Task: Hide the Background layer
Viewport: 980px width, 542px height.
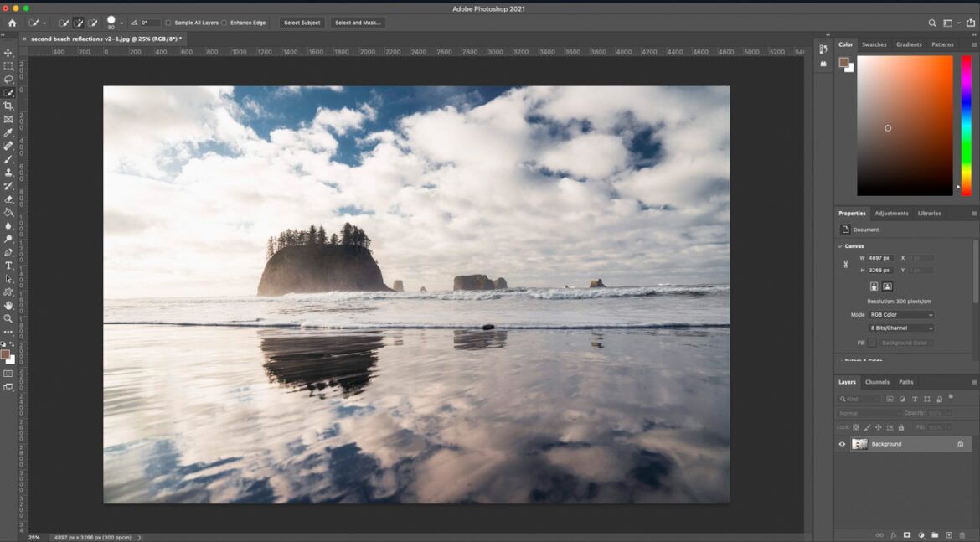Action: tap(842, 445)
